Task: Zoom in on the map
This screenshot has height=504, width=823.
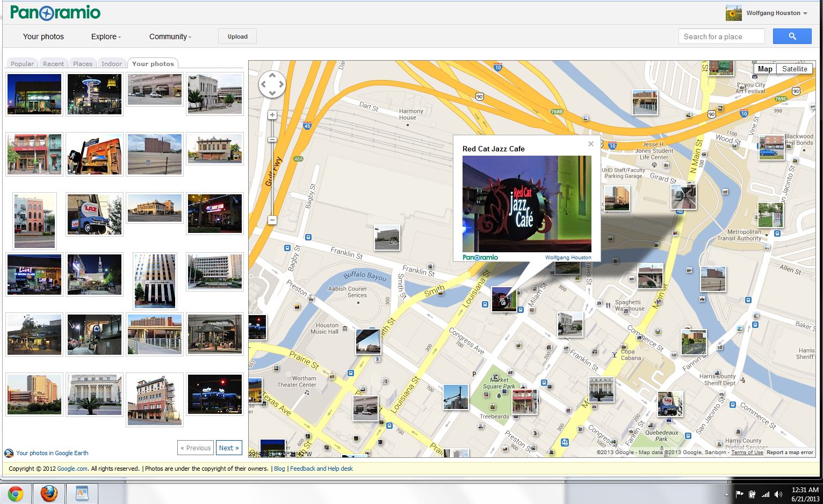Action: point(272,115)
